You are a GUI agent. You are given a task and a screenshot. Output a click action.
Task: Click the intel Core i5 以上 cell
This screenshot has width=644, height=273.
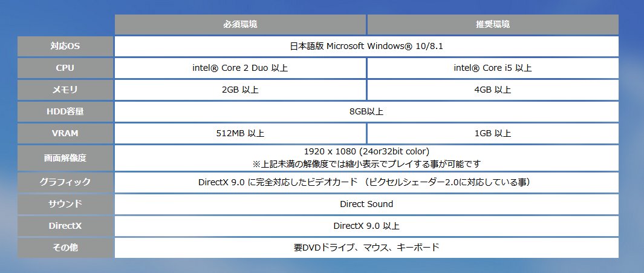click(x=493, y=68)
